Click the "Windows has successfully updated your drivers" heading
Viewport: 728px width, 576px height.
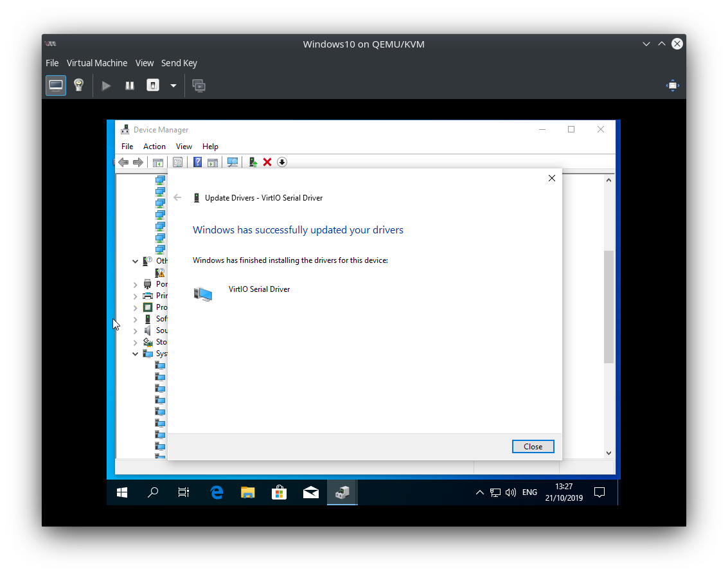298,230
